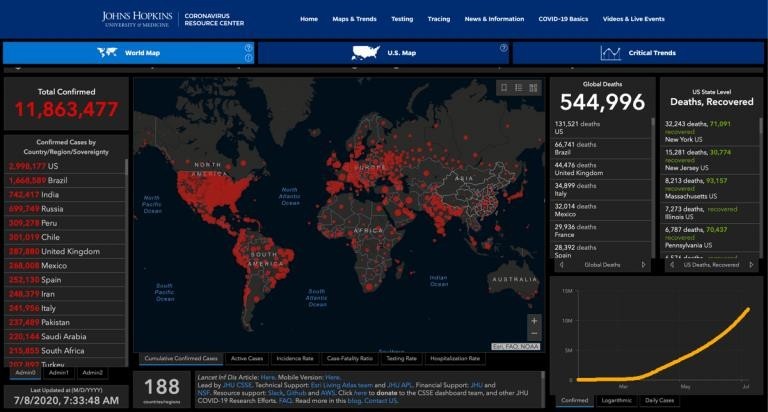Go to previous Global Deaths panel page

(x=561, y=265)
